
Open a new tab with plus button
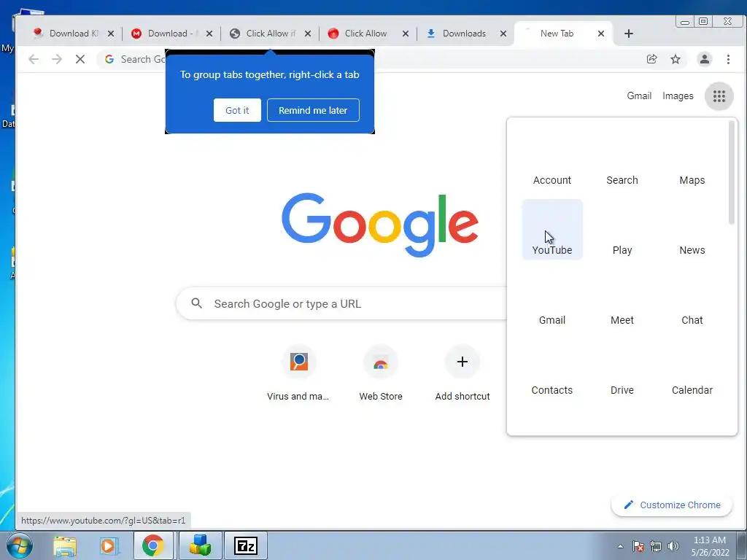coord(628,34)
